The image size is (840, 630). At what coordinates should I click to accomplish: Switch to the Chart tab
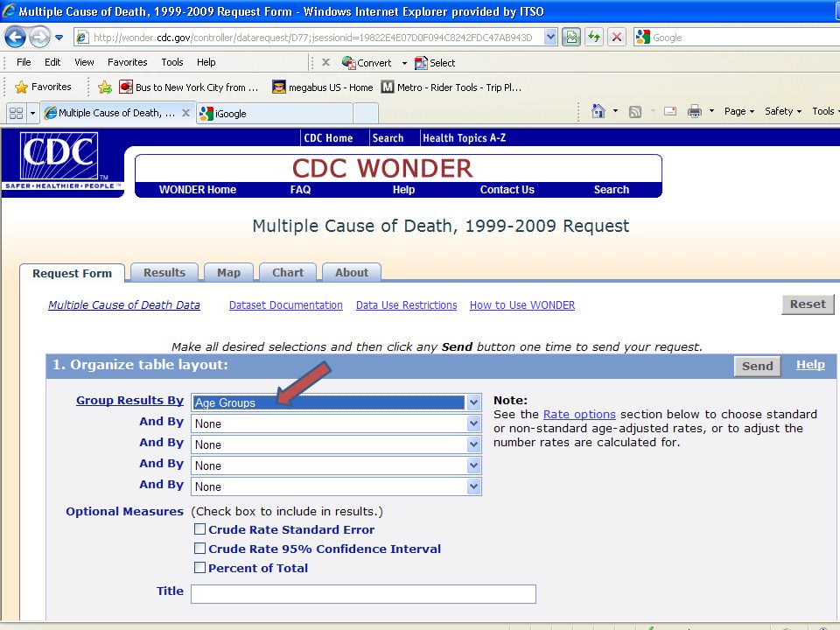coord(288,272)
